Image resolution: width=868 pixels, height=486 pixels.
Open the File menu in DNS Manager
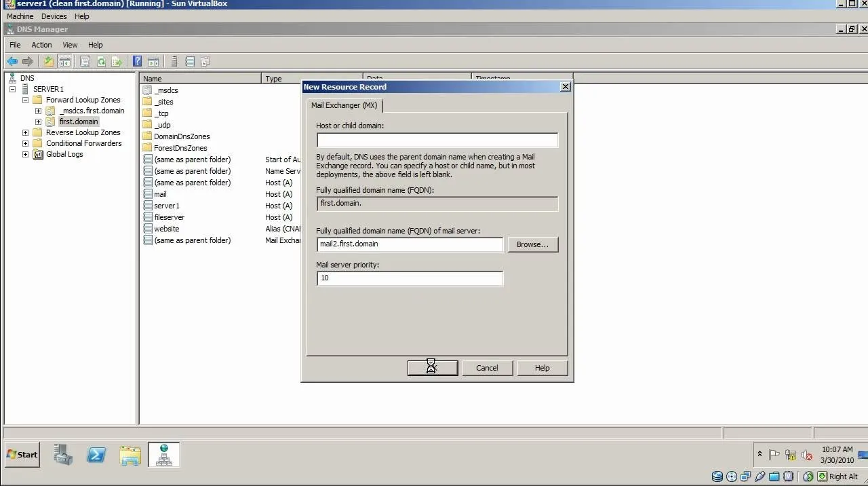(15, 45)
